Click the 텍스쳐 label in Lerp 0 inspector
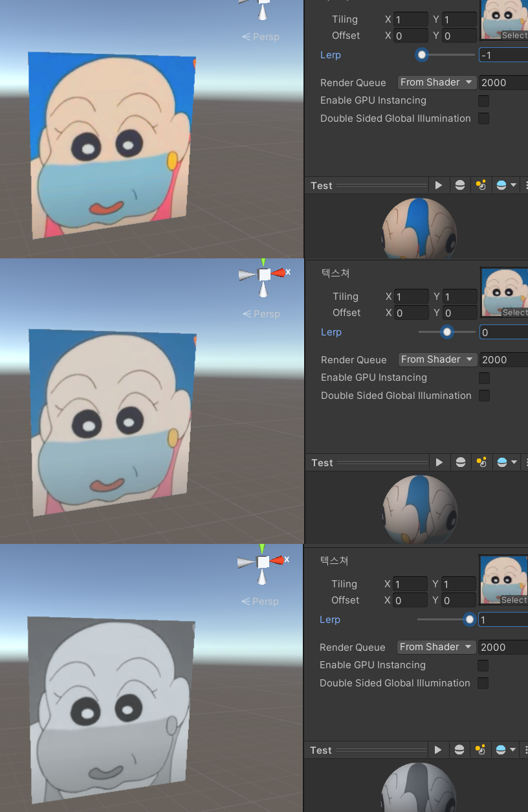 click(335, 273)
